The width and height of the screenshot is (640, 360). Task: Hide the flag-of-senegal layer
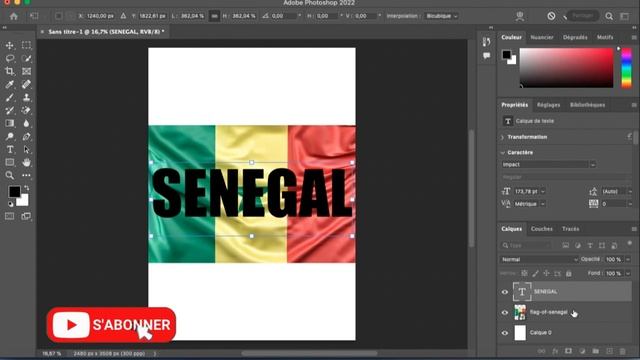(505, 312)
